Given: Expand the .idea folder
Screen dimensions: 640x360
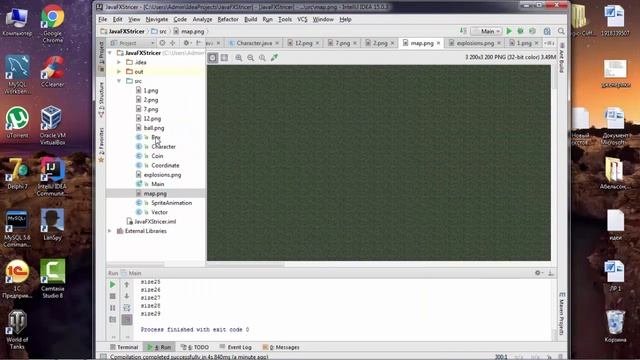Looking at the screenshot, I should [119, 62].
